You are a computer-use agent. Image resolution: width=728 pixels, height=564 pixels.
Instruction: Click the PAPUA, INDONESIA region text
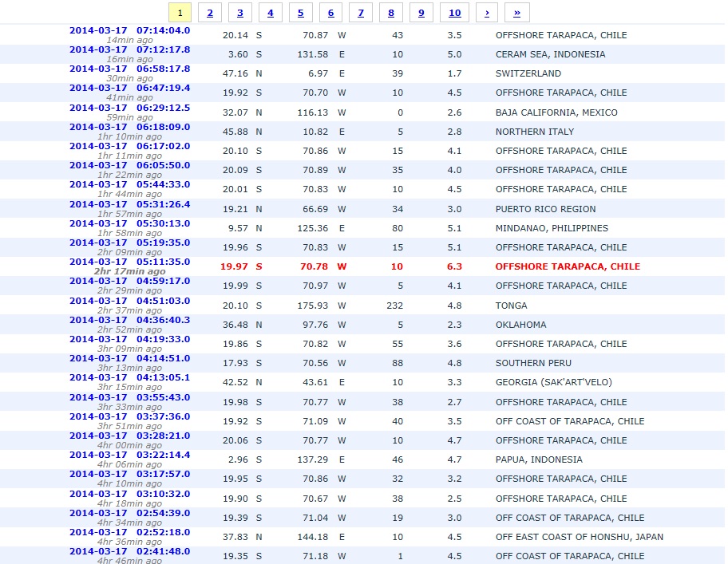click(539, 459)
